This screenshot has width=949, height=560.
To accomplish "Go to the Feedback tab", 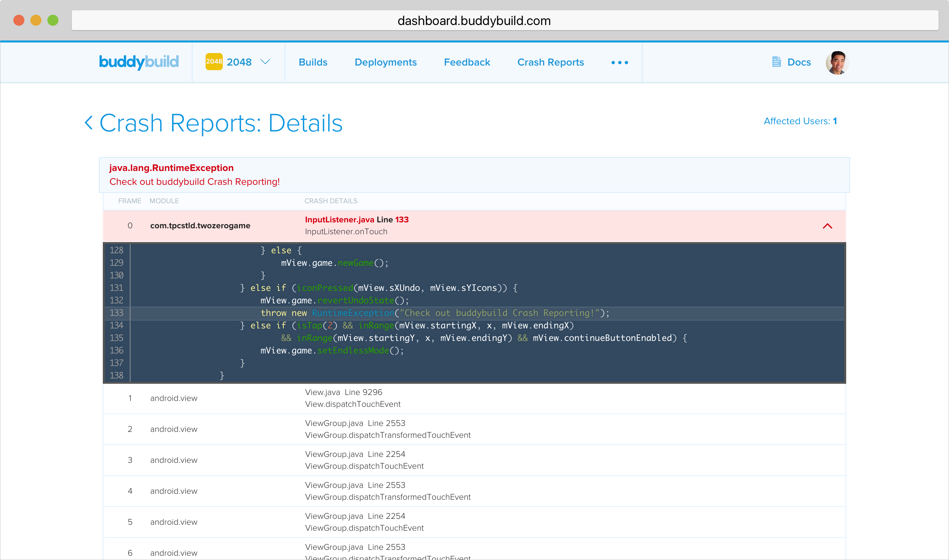I will tap(467, 62).
